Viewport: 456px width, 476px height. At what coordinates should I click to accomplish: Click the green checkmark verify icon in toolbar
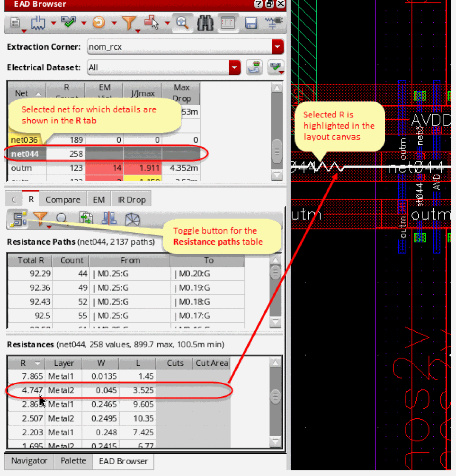coord(69,23)
